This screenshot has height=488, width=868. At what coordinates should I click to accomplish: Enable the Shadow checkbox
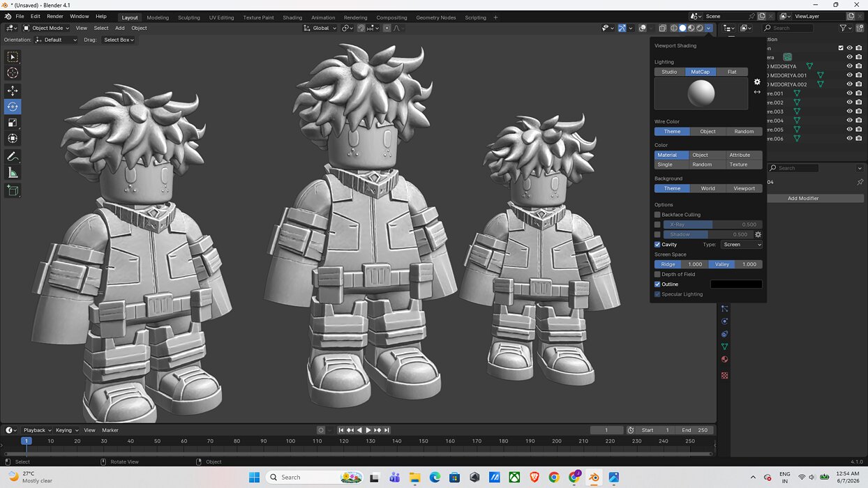(x=657, y=234)
